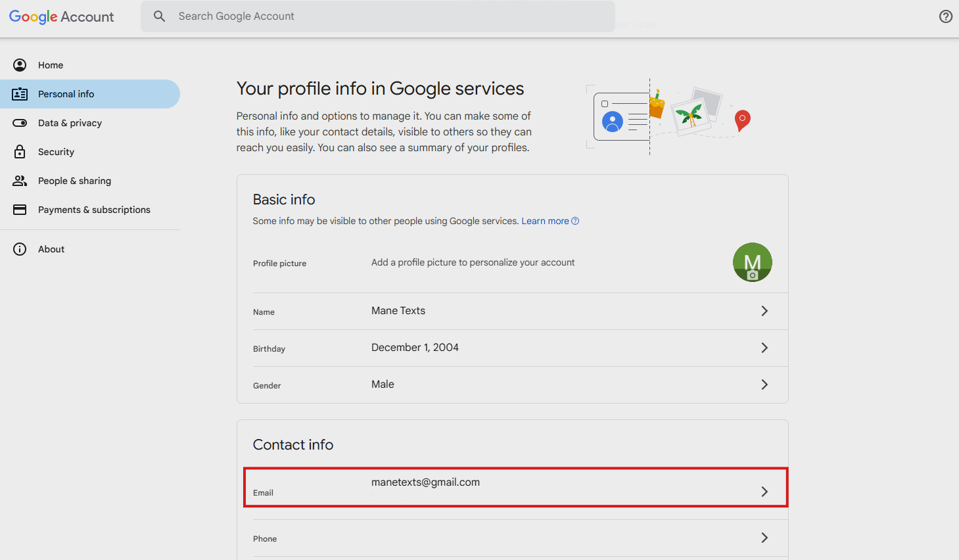Click the gender value Male
Image resolution: width=959 pixels, height=560 pixels.
point(383,385)
